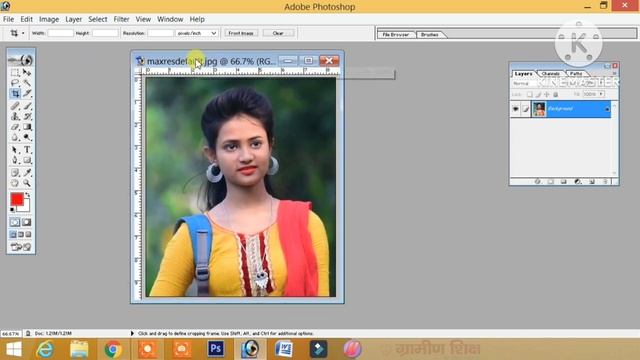Select the Brush tool
The height and width of the screenshot is (360, 640).
point(27,106)
